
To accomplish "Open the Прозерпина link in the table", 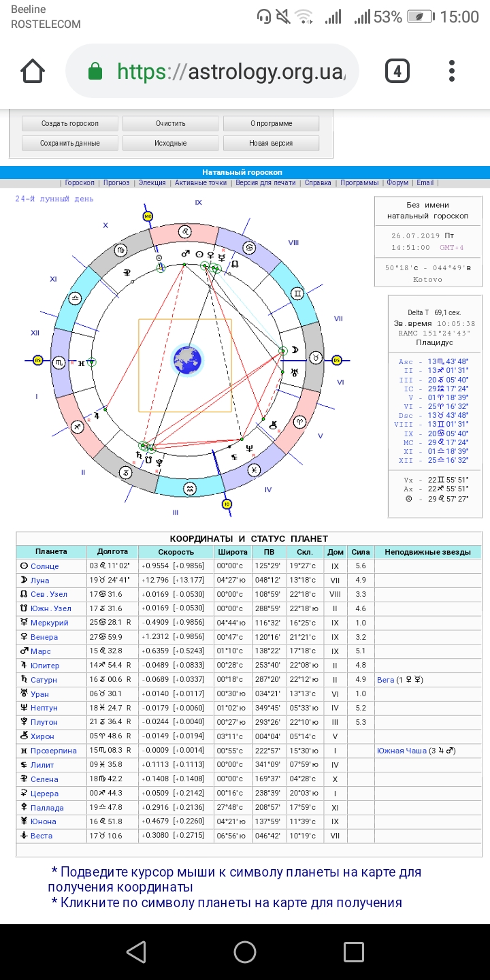I will click(53, 751).
